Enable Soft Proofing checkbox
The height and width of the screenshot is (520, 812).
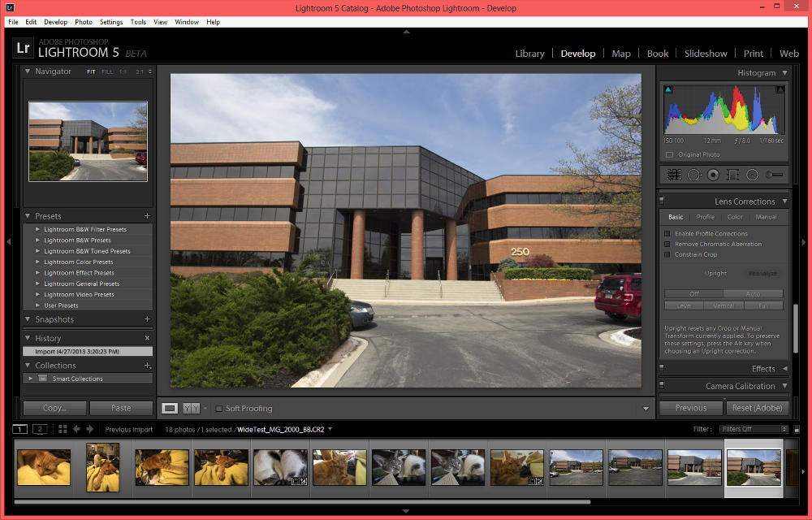coord(218,409)
